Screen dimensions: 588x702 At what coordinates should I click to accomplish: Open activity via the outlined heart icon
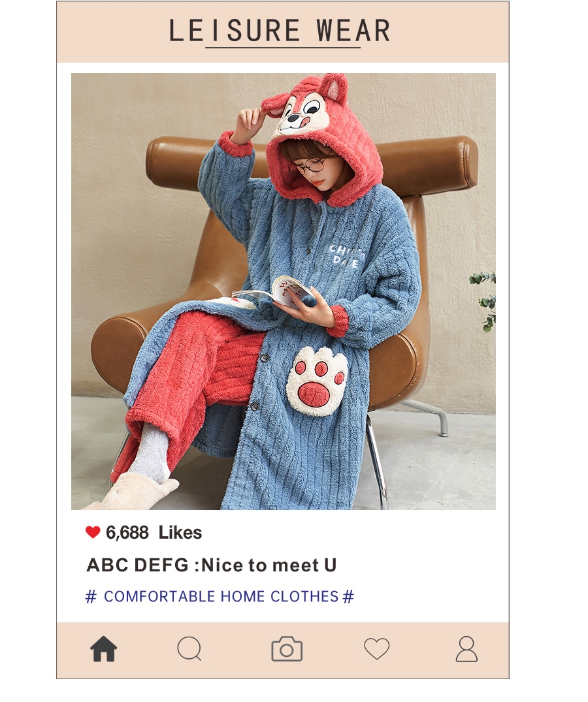coord(376,648)
